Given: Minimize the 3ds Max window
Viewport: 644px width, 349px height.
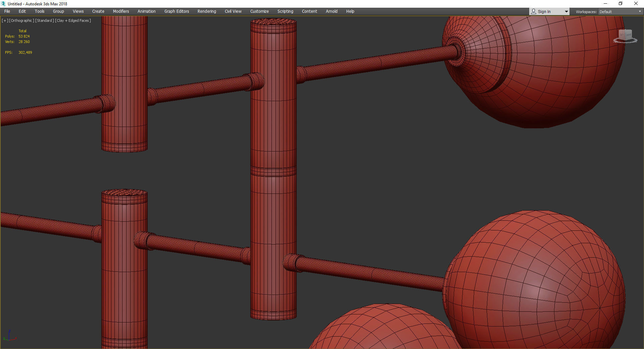Looking at the screenshot, I should pos(605,4).
